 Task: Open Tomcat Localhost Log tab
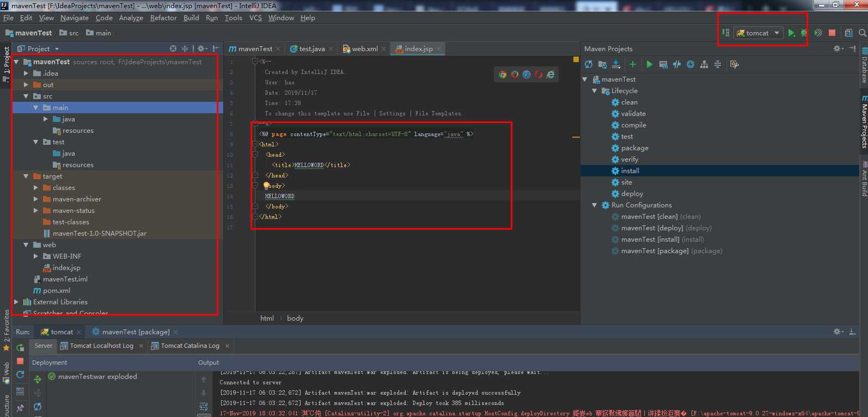click(101, 346)
